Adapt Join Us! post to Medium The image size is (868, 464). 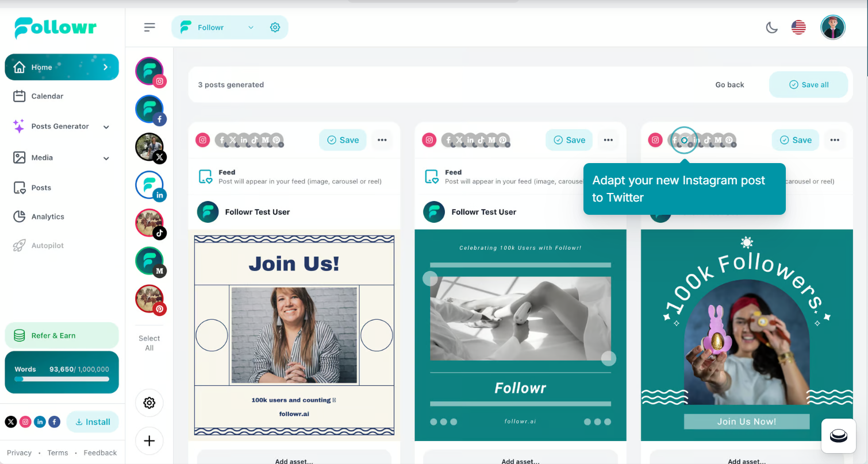coord(266,140)
